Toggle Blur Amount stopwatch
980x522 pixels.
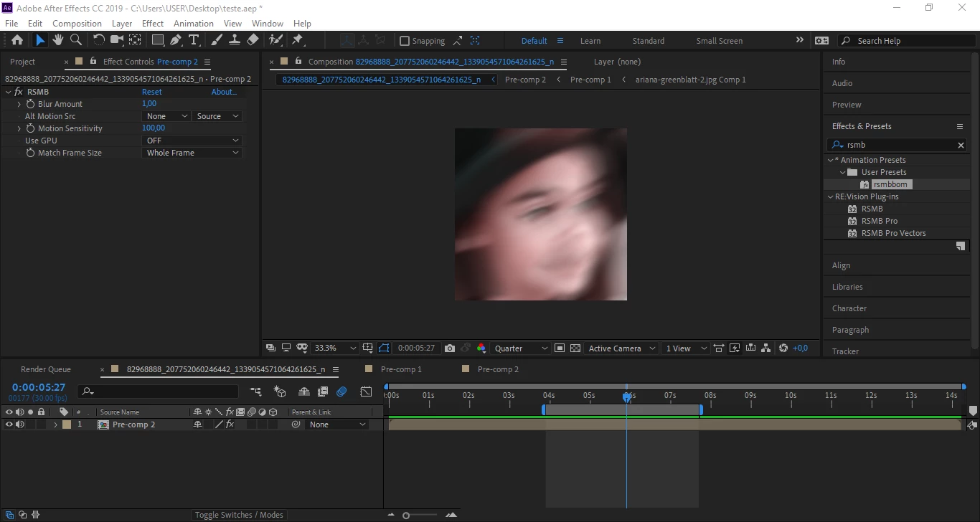click(x=31, y=104)
